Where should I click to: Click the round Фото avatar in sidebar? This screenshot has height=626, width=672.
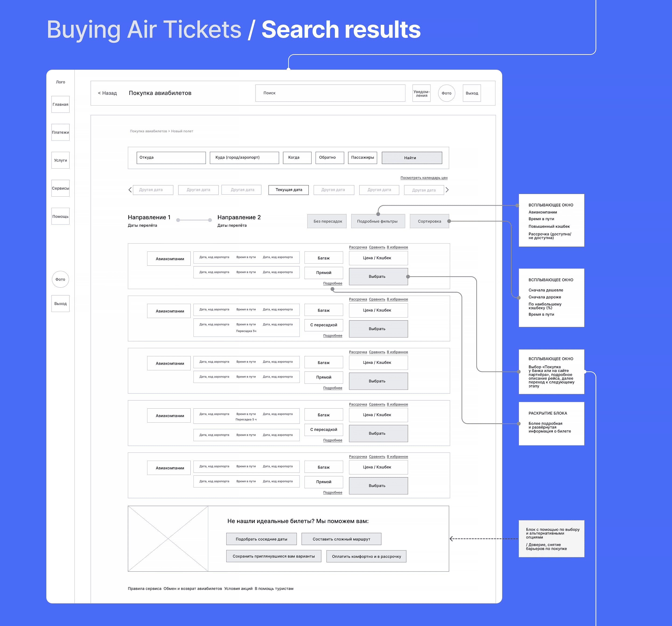(x=60, y=279)
